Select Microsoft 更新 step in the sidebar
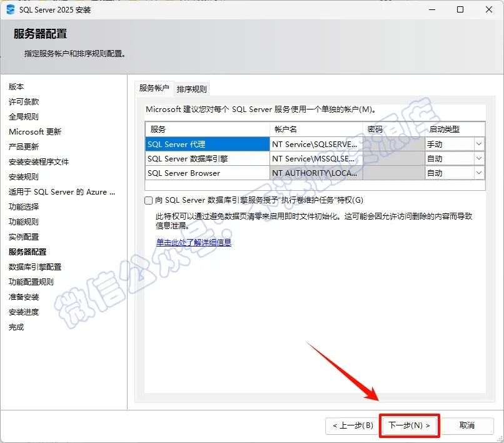Screen dimensions: 504x443 [35, 131]
